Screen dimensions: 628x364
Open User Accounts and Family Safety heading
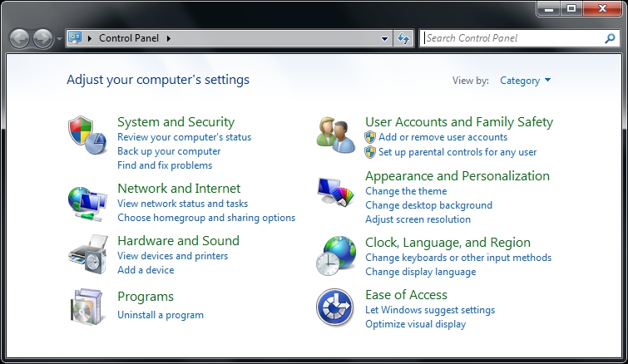coord(459,121)
